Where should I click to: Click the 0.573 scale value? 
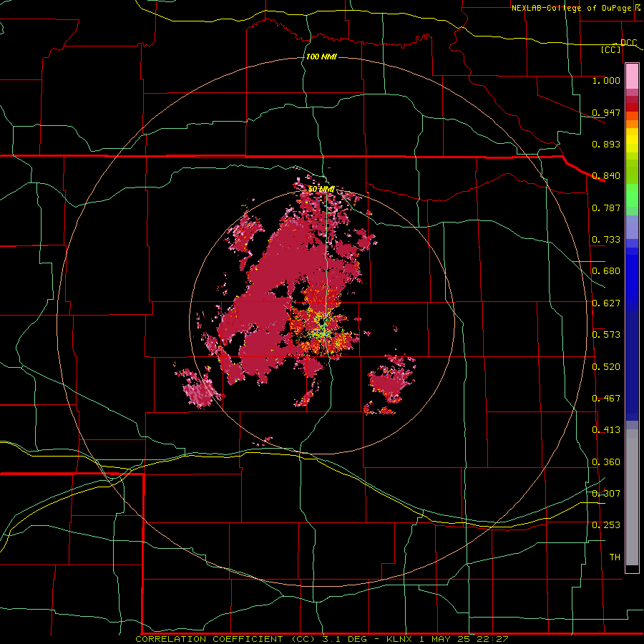606,335
